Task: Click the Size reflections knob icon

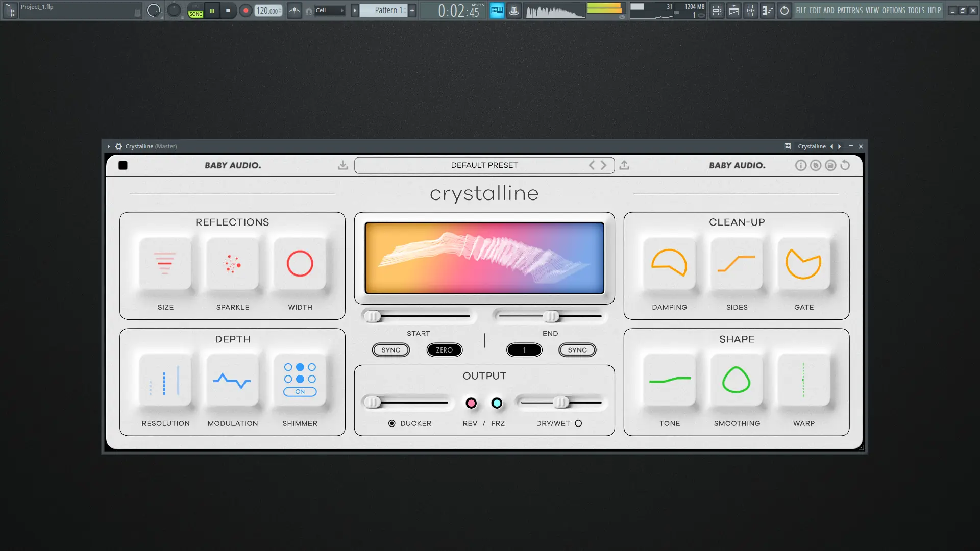Action: point(165,264)
